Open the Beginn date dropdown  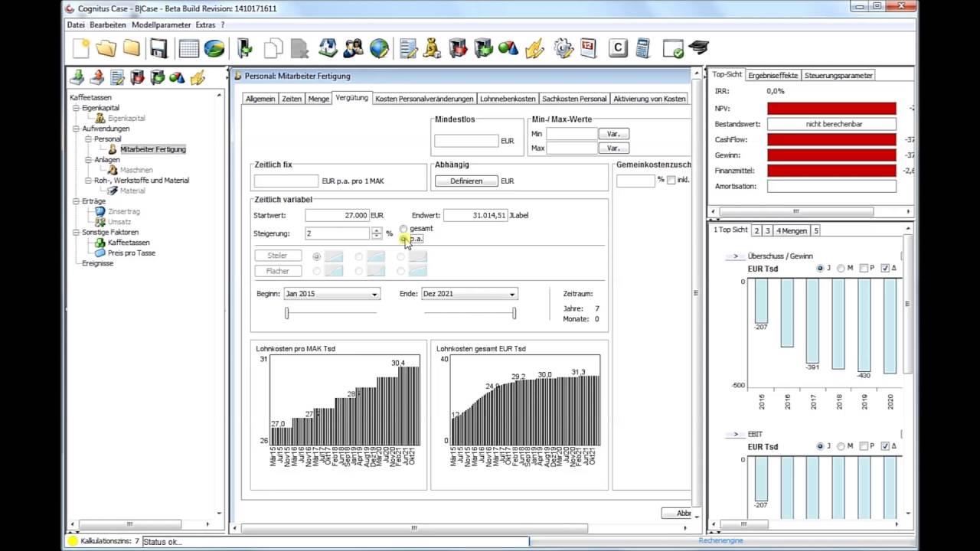(374, 294)
